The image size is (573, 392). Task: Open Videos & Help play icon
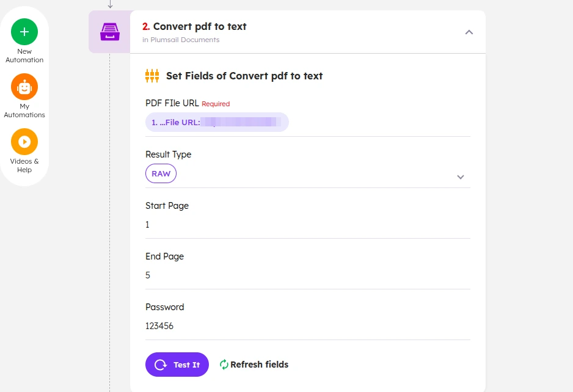[24, 142]
